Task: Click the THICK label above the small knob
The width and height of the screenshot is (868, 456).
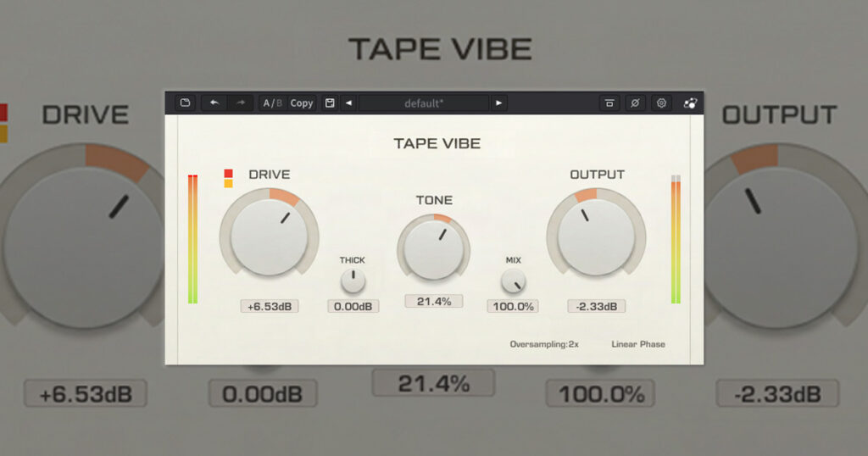Action: coord(353,259)
